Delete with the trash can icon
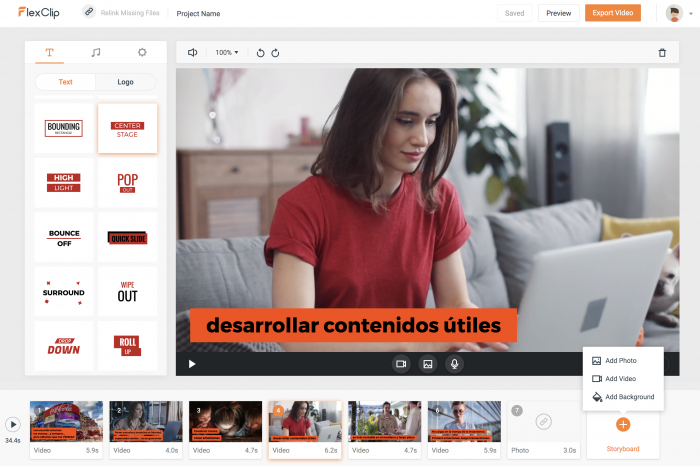Viewport: 700px width, 466px height. [662, 53]
